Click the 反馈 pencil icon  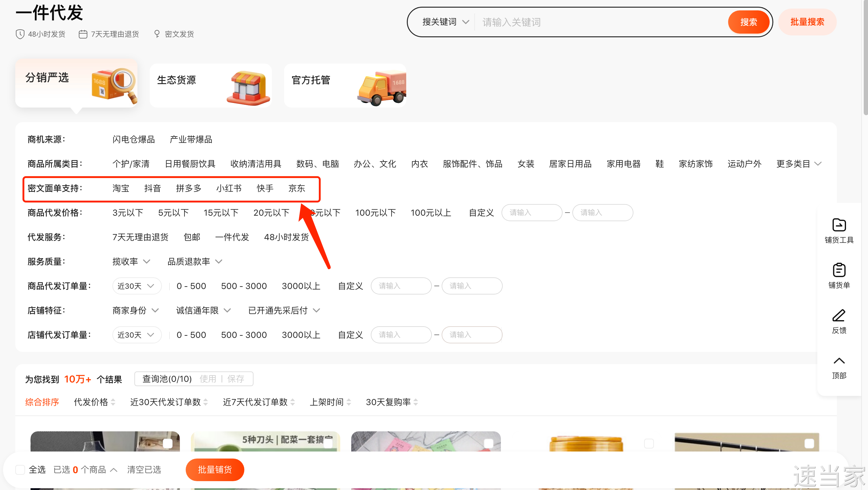(839, 316)
